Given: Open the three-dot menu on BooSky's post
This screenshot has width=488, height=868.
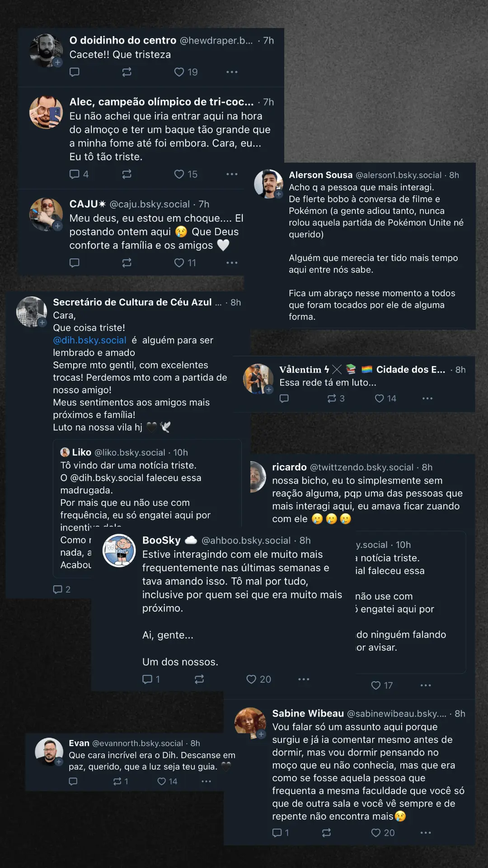Looking at the screenshot, I should click(304, 679).
